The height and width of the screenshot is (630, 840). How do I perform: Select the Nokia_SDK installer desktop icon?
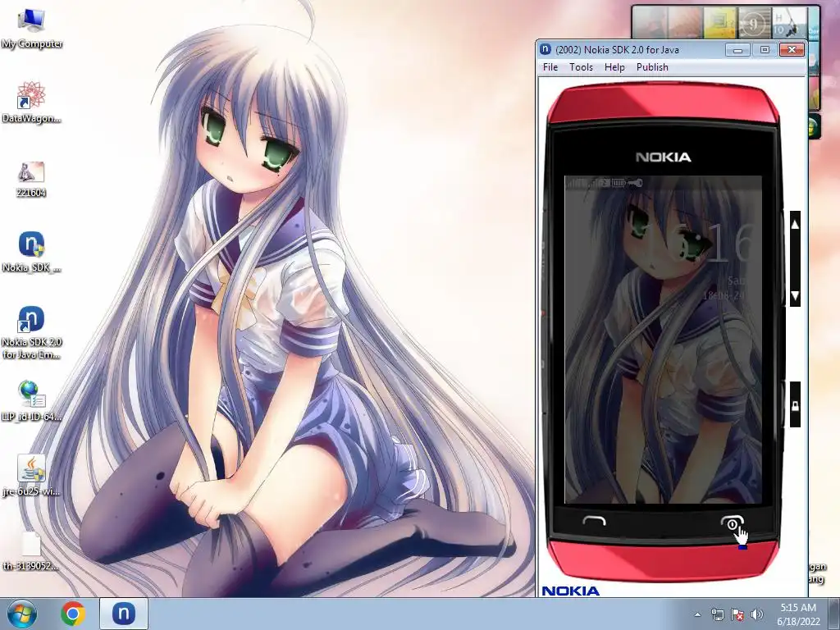pos(31,252)
